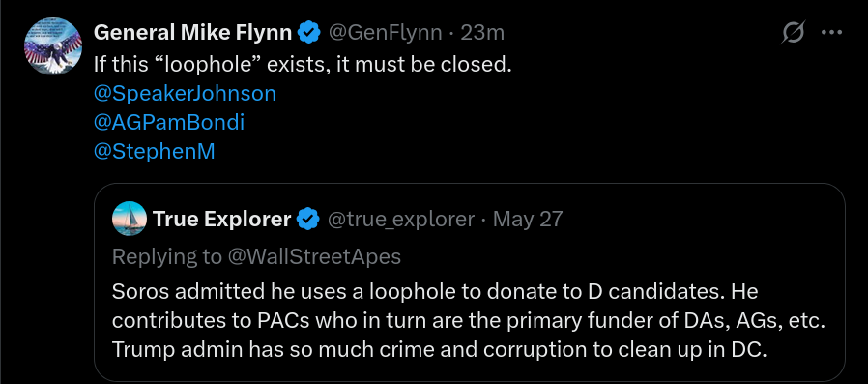Viewport: 868px width, 384px height.
Task: Visit the @GenFlynn handle
Action: tap(386, 33)
